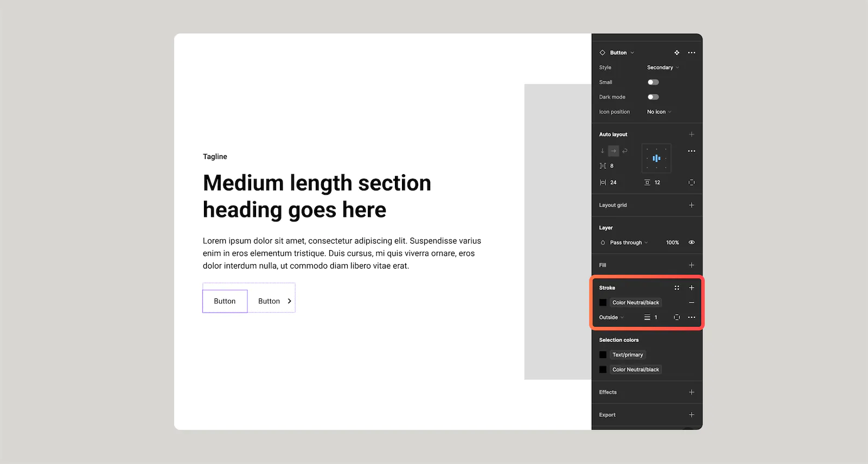Click the Selection colors section title

tap(619, 340)
